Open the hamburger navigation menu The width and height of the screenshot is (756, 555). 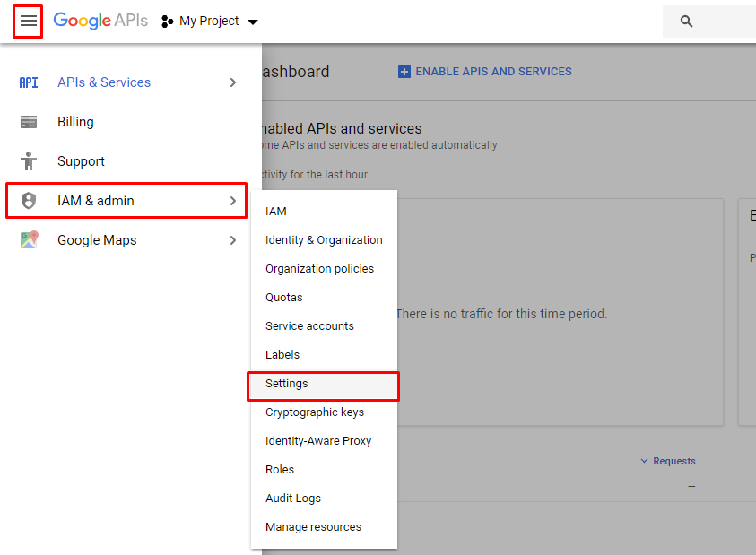coord(29,21)
